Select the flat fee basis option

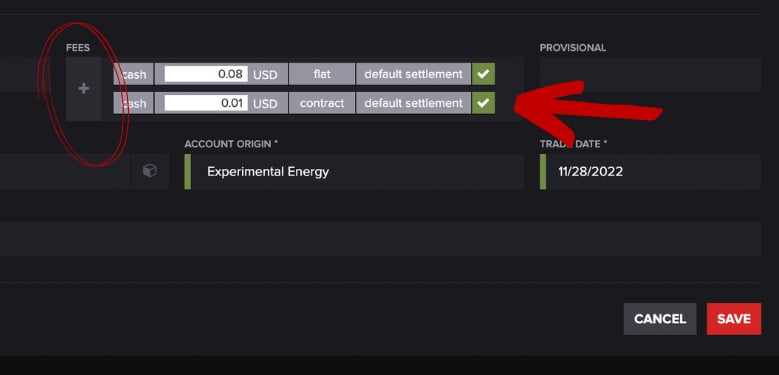click(322, 74)
